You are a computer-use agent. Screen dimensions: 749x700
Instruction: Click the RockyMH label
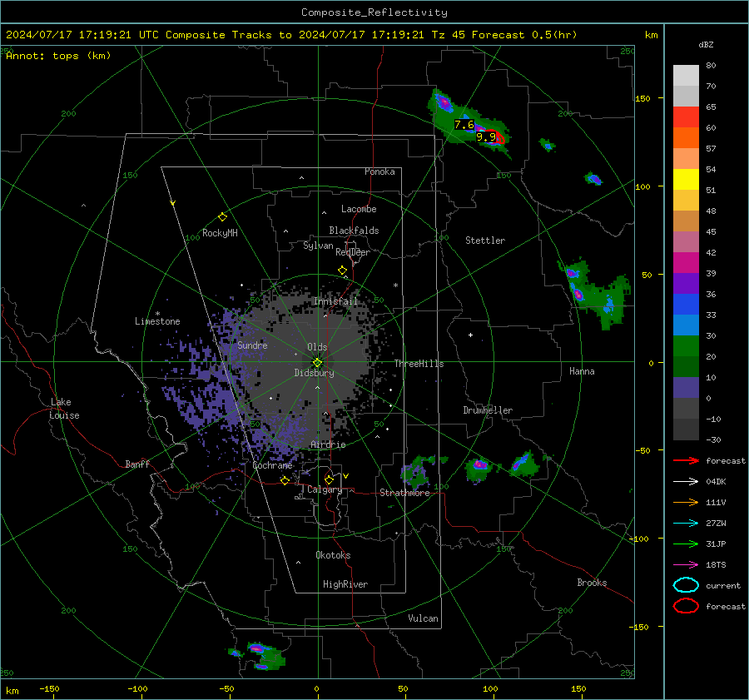220,233
